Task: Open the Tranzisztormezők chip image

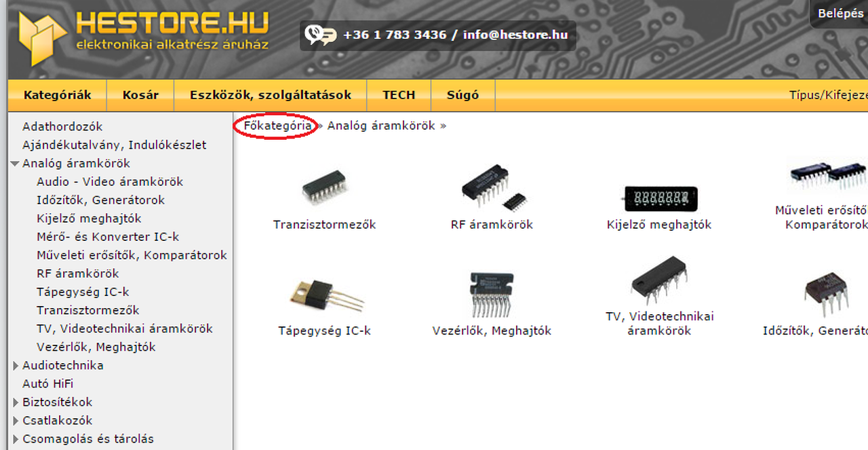Action: [x=324, y=187]
